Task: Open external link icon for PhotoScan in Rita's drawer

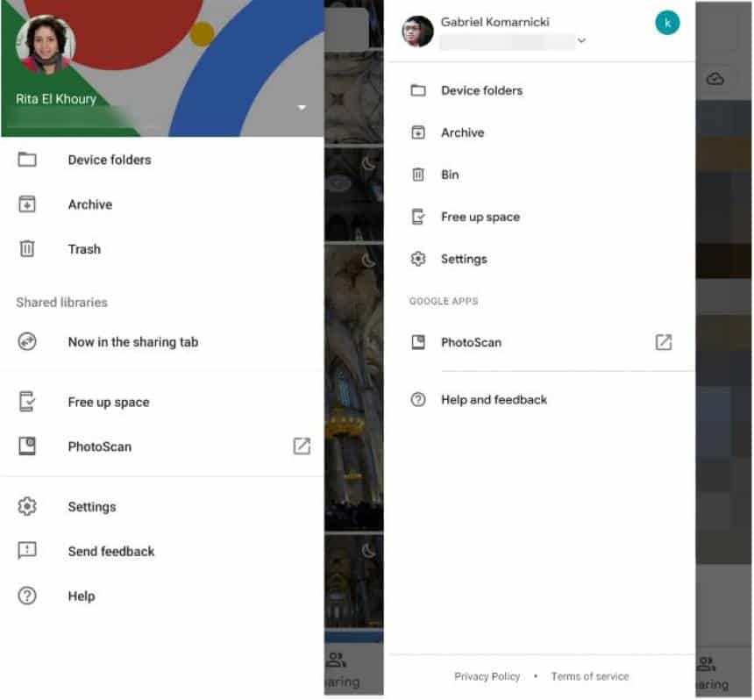Action: (x=302, y=446)
